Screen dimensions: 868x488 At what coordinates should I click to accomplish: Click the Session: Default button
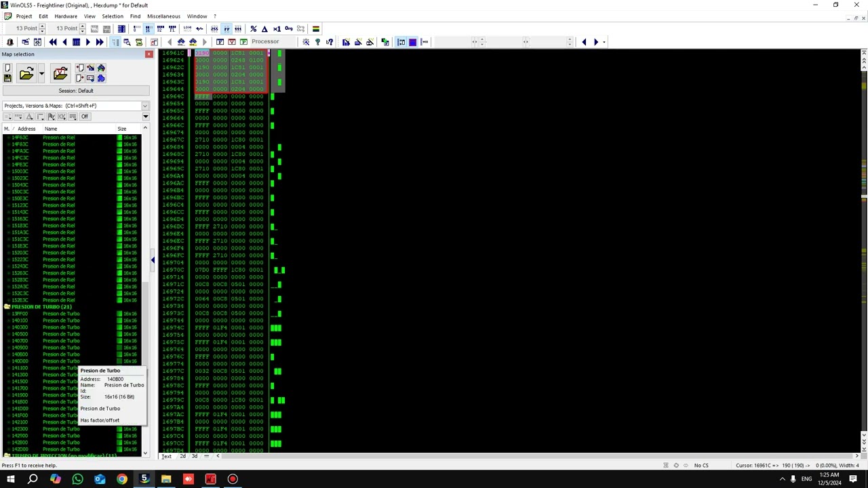click(x=76, y=91)
